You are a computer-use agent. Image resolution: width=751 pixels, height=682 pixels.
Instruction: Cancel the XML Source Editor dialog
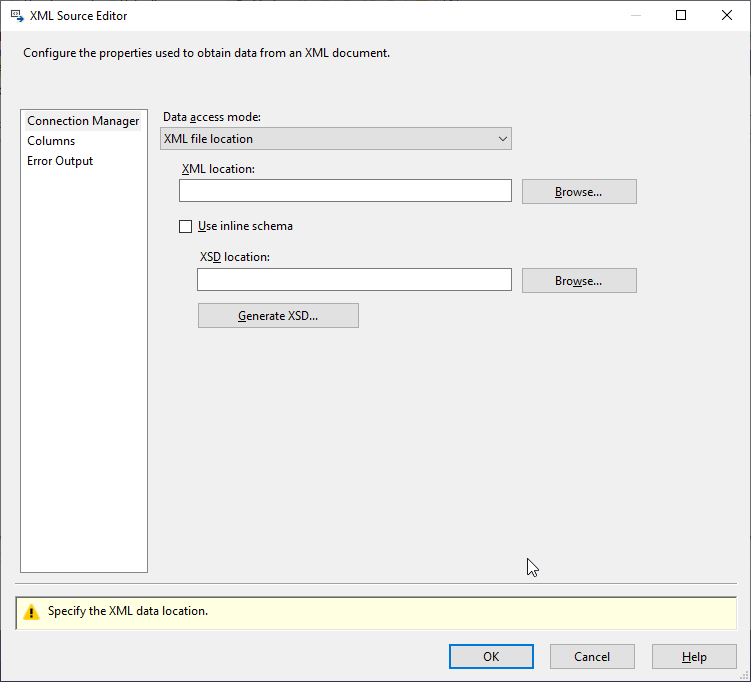[x=592, y=657]
